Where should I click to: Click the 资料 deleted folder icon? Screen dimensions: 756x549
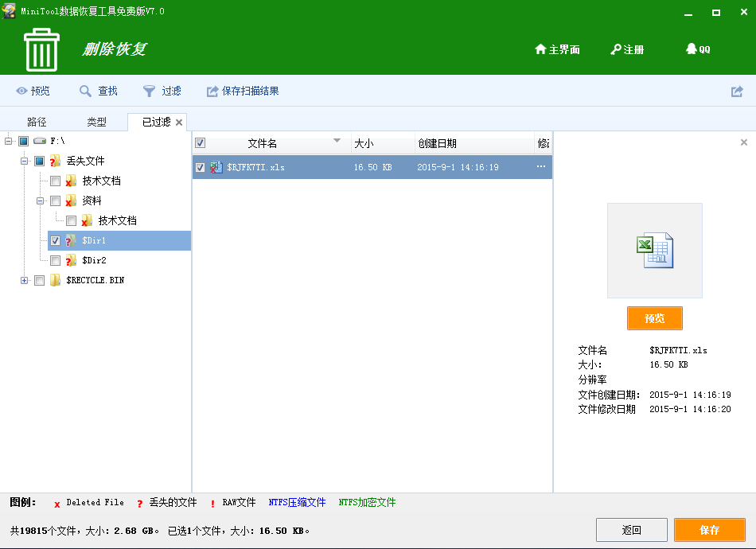coord(71,200)
